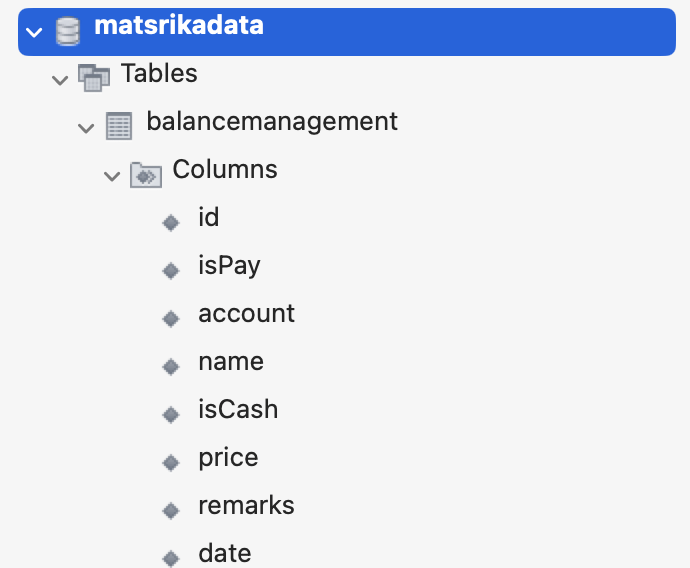
Task: Select the Tables label in tree
Action: point(159,74)
